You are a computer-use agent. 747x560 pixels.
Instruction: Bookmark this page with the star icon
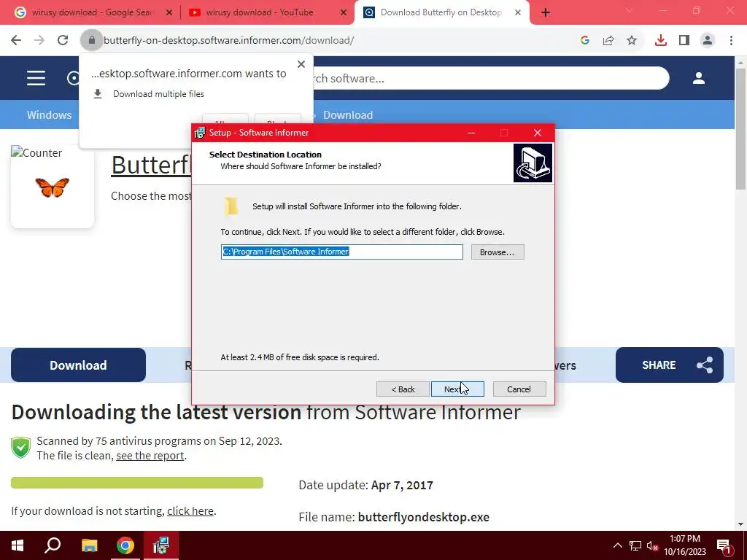pos(632,41)
